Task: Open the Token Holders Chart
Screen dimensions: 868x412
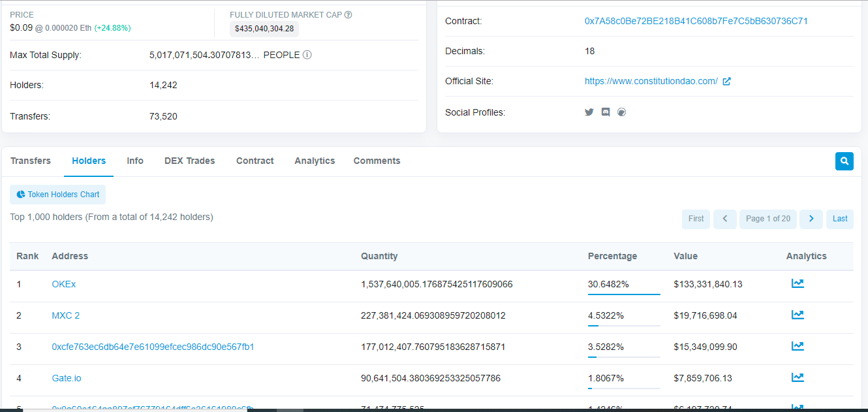Action: click(x=58, y=195)
